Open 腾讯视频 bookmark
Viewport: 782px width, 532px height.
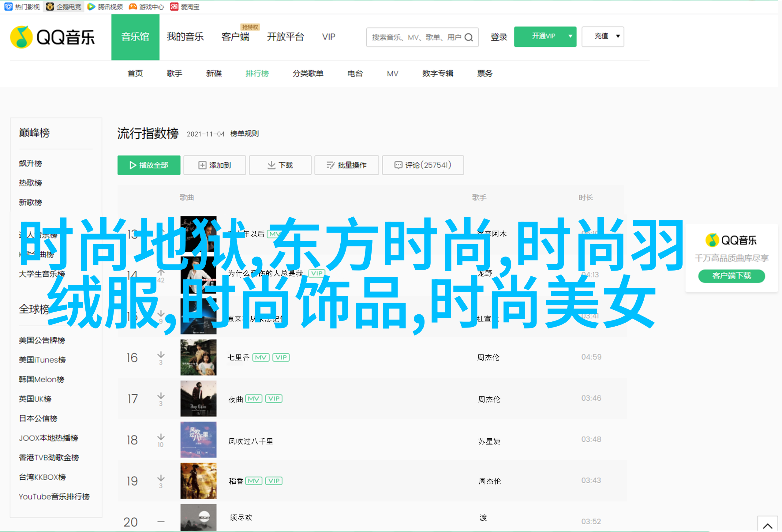pos(105,7)
